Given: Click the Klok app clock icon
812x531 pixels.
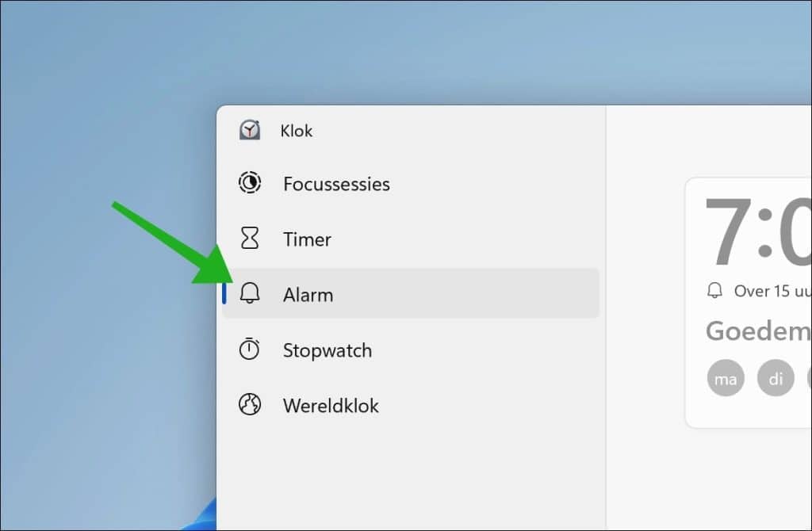Looking at the screenshot, I should click(250, 130).
